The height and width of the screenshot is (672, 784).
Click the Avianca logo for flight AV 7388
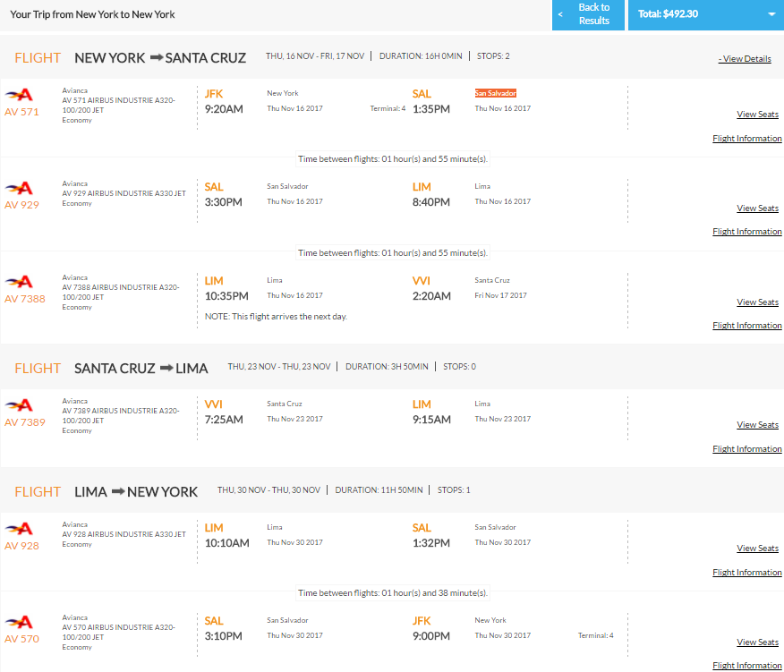19,282
